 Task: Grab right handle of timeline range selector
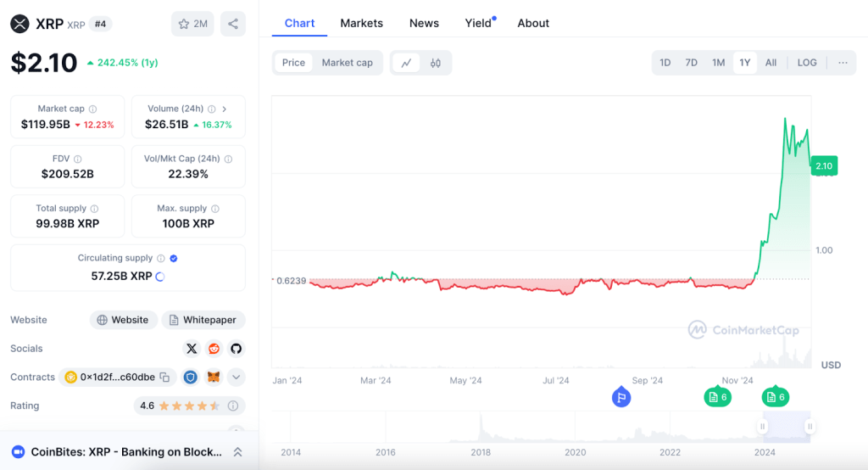(x=810, y=426)
